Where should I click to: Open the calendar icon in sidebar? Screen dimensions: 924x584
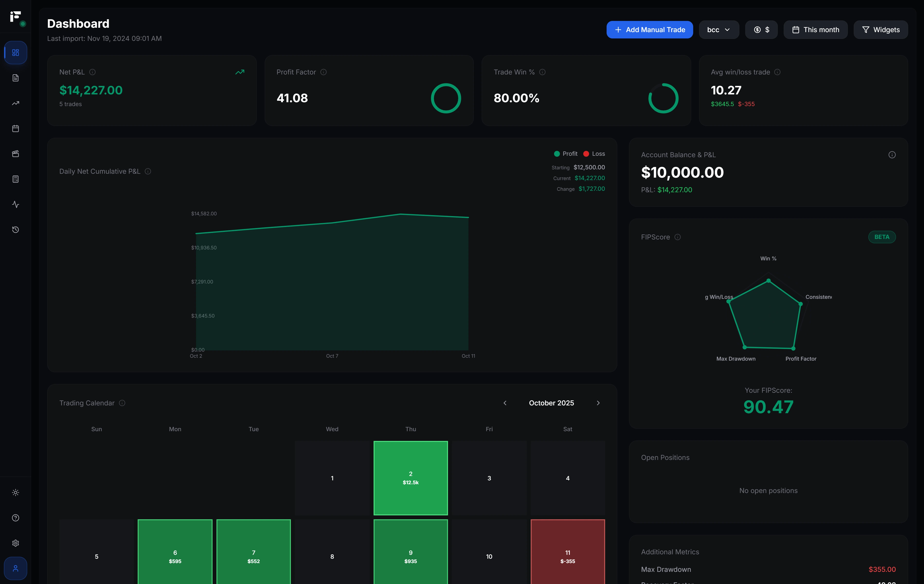coord(15,129)
